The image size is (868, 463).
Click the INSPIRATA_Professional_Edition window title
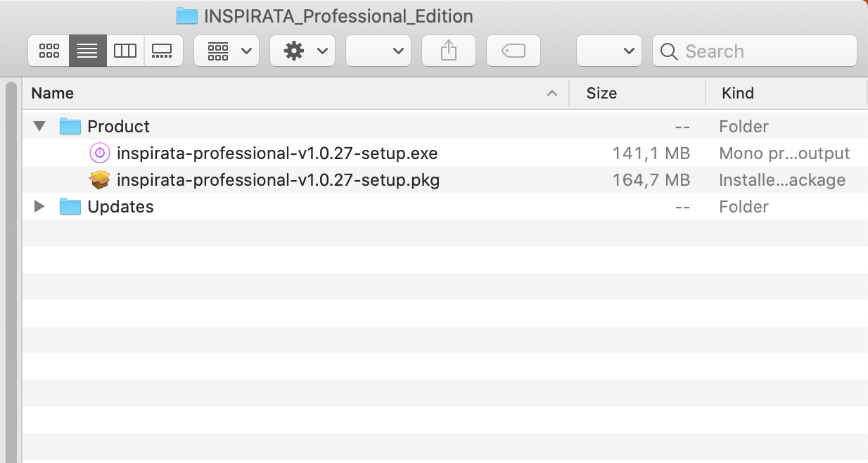pyautogui.click(x=338, y=16)
